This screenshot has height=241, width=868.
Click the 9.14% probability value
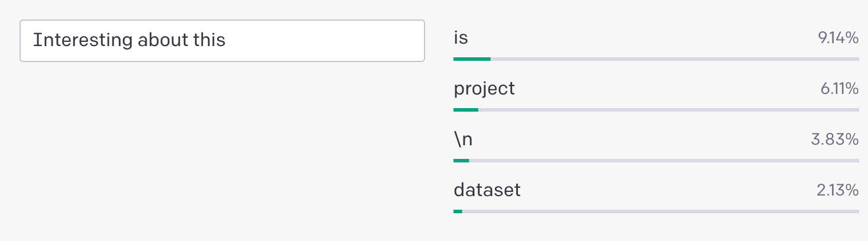point(838,39)
